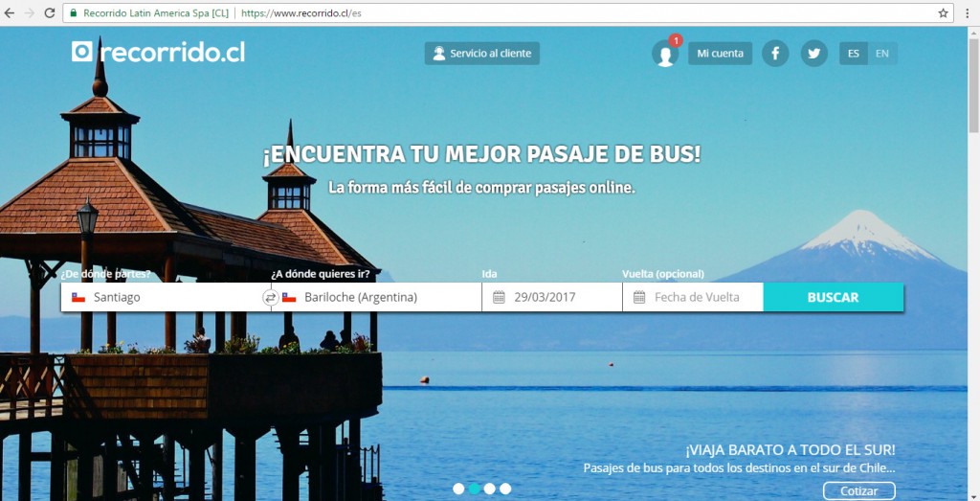The height and width of the screenshot is (501, 980).
Task: Click the browser address bar URL
Action: (x=301, y=12)
